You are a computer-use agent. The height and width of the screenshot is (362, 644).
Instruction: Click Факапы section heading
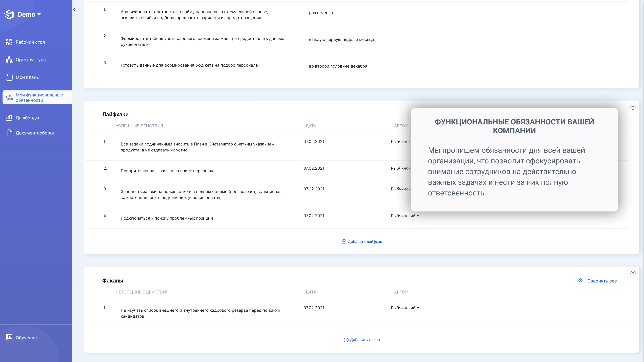113,281
